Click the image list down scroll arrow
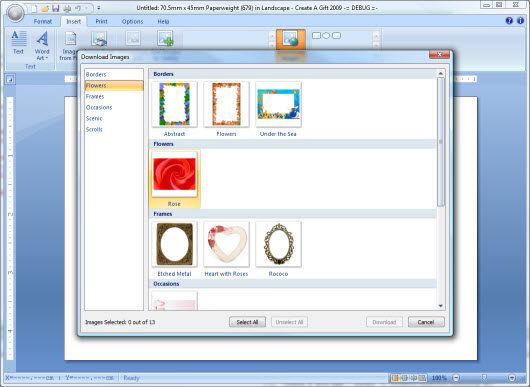This screenshot has height=387, width=530. [440, 306]
